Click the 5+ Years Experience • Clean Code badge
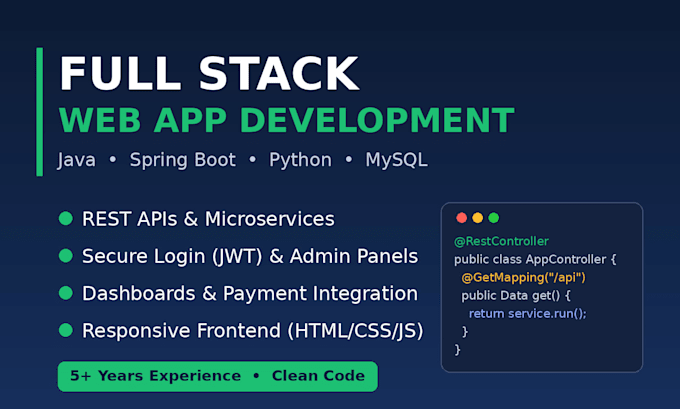680x409 pixels. 218,376
